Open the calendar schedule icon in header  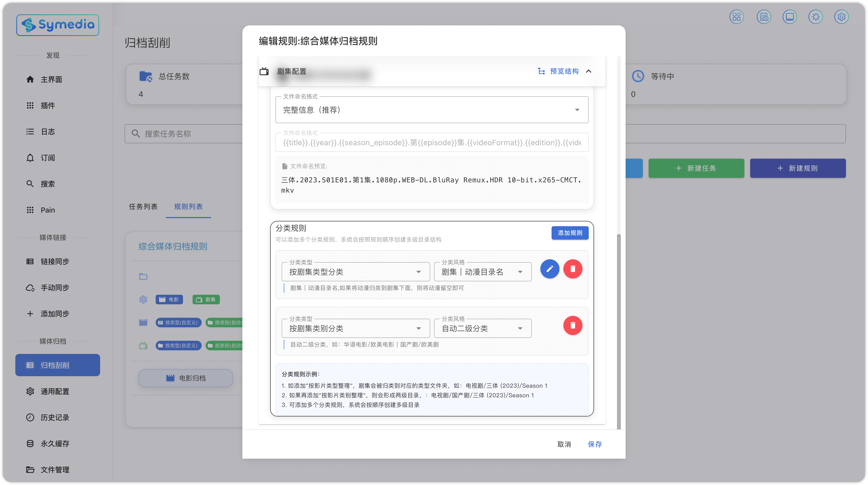(764, 17)
